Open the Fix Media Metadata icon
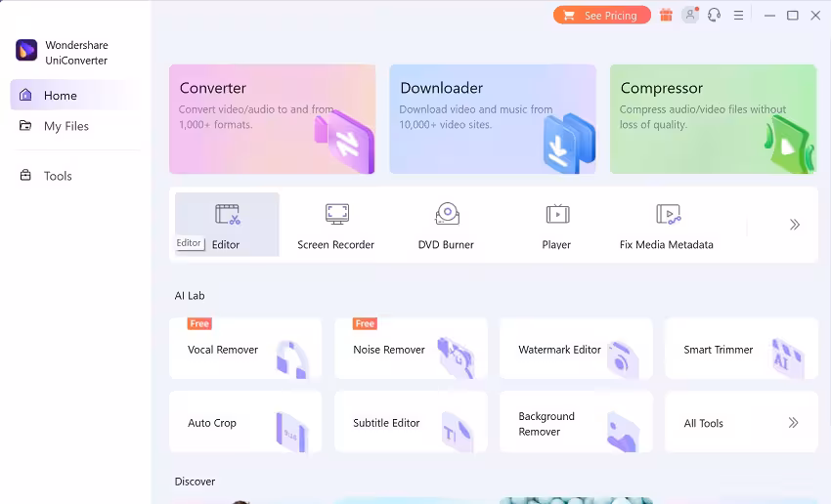Image resolution: width=831 pixels, height=504 pixels. [669, 215]
